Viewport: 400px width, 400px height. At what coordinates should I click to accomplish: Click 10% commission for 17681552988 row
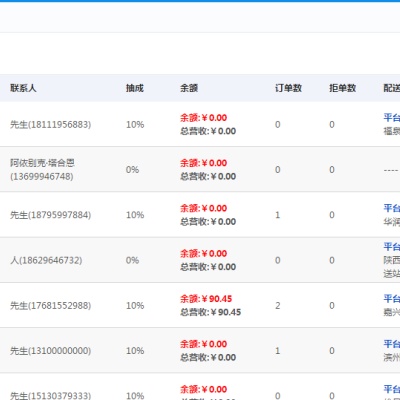point(135,306)
